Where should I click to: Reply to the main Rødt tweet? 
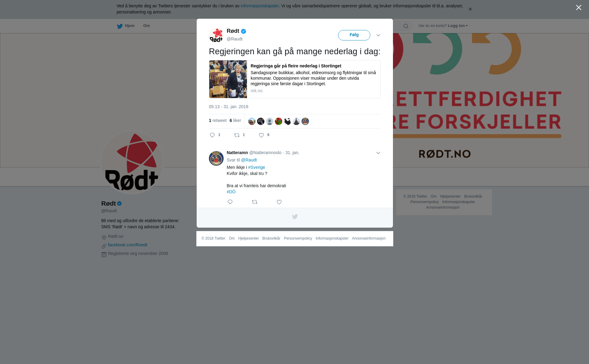point(215,135)
